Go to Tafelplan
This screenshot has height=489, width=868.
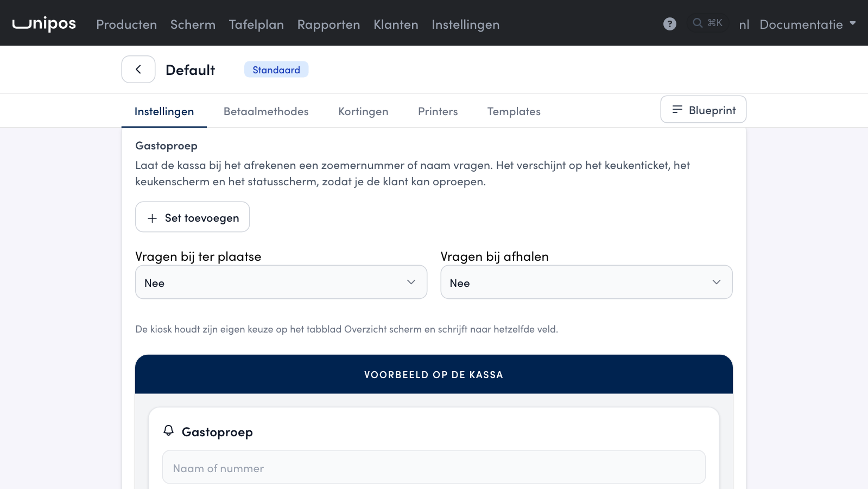click(256, 24)
